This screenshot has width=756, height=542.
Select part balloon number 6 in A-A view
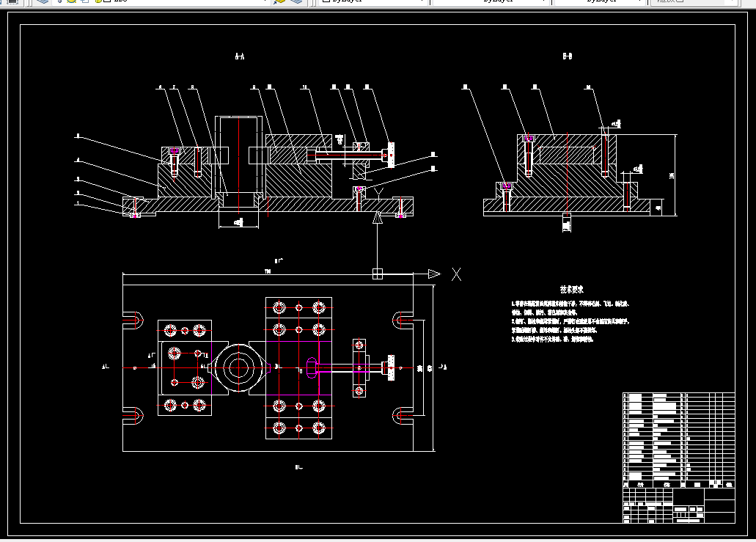[160, 87]
